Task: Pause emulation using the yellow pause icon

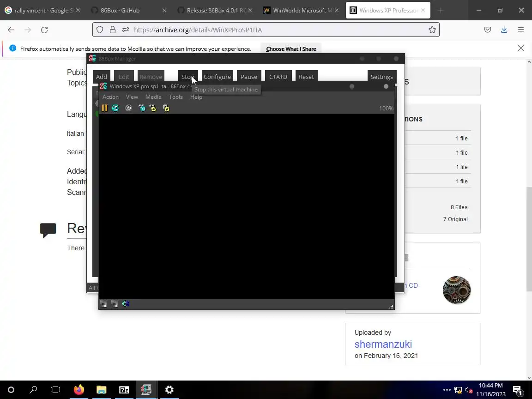Action: (104, 108)
